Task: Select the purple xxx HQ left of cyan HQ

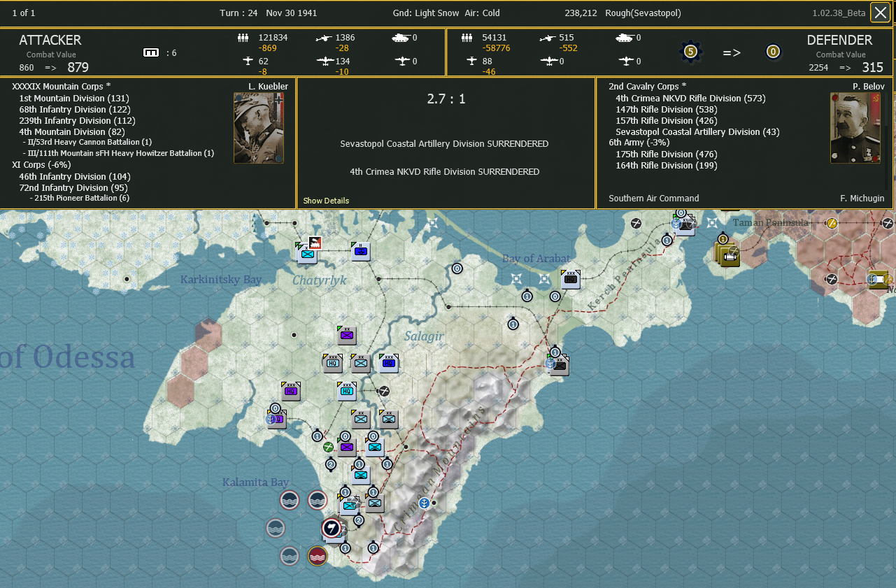Action: pos(290,391)
